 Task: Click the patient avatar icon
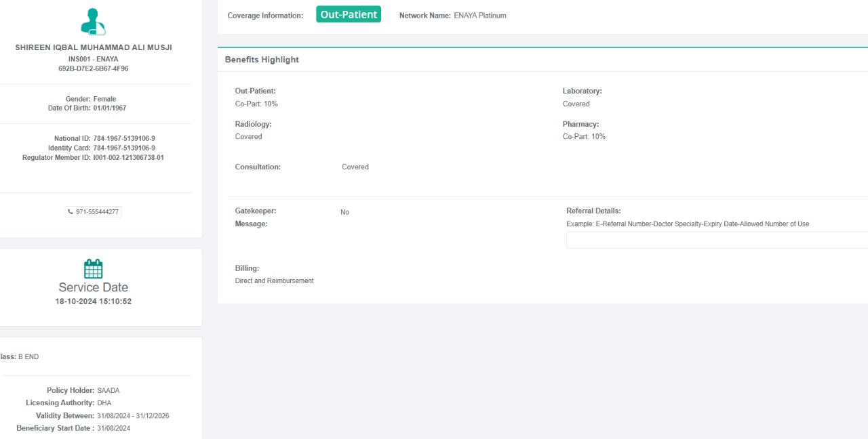click(93, 22)
